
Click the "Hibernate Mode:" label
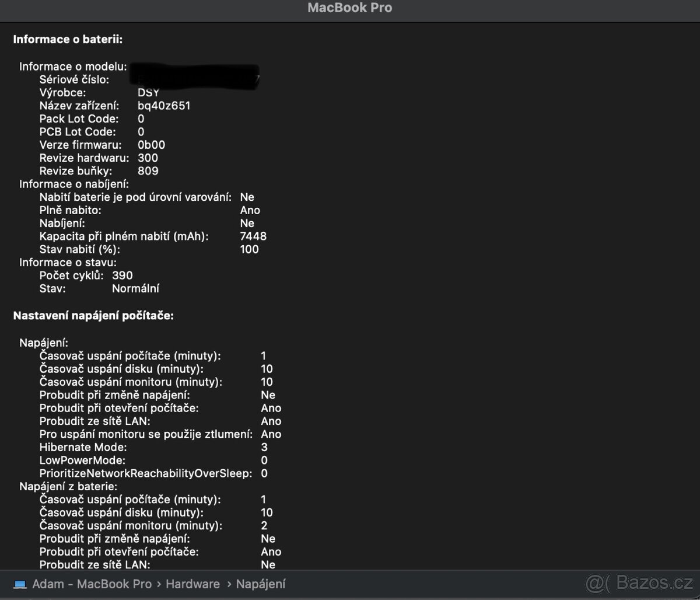[x=83, y=447]
